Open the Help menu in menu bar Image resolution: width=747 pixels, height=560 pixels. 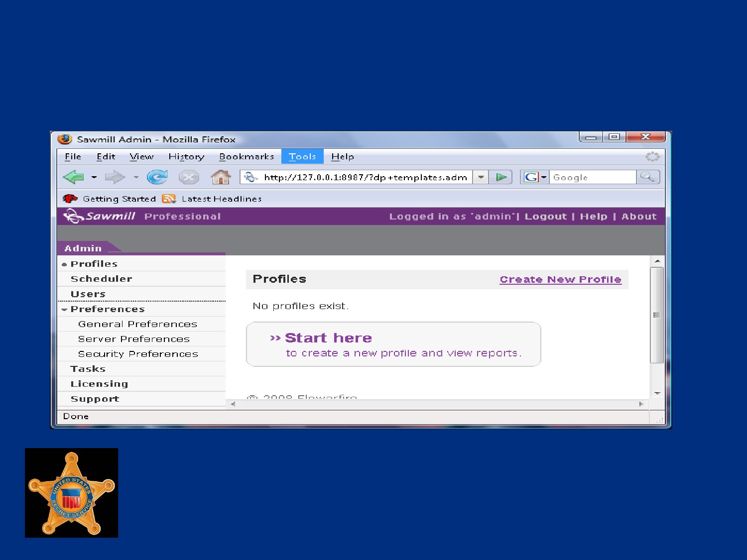tap(343, 157)
